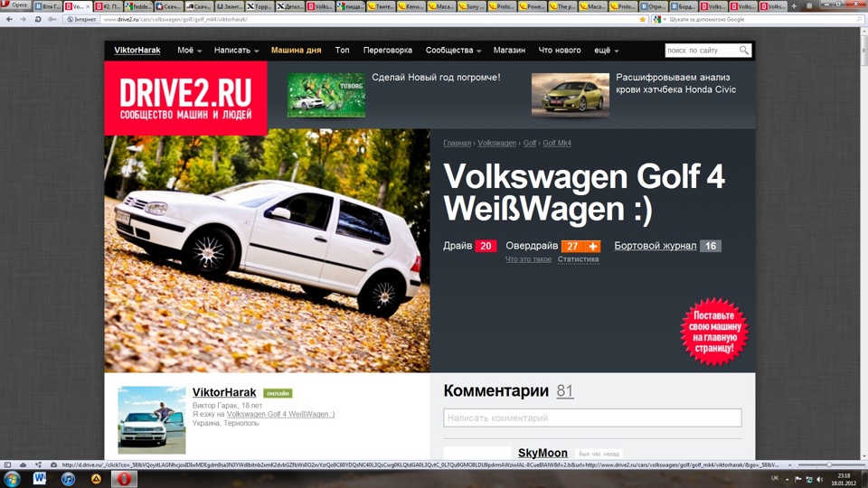
Task: Open the Opera main menu button
Action: pos(15,5)
